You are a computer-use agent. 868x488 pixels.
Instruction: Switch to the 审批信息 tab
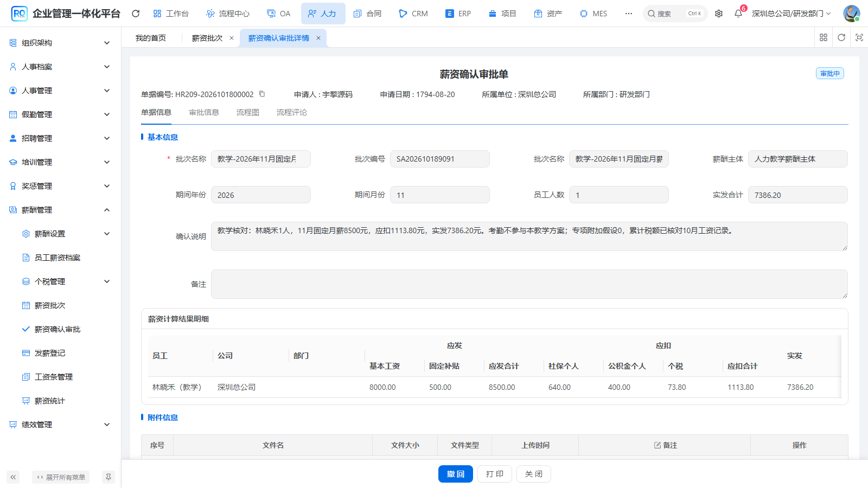pyautogui.click(x=204, y=112)
